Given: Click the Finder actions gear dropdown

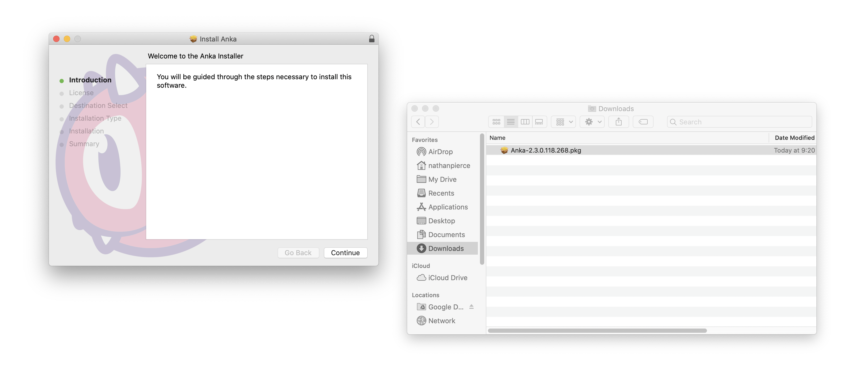Looking at the screenshot, I should (x=592, y=121).
